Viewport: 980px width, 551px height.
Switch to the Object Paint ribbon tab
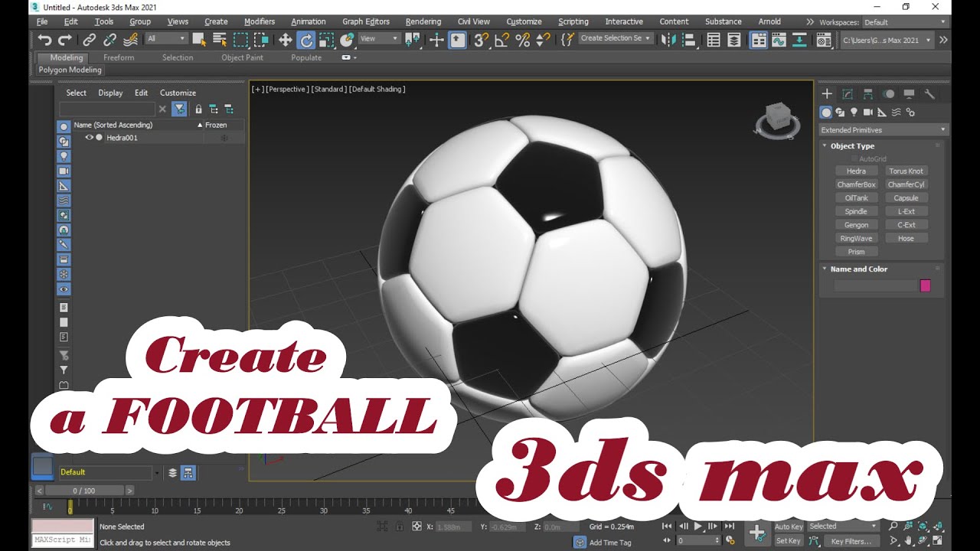242,57
